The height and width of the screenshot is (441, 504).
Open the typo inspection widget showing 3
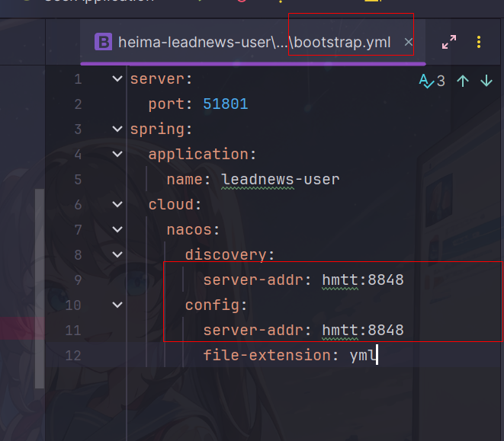(x=432, y=81)
